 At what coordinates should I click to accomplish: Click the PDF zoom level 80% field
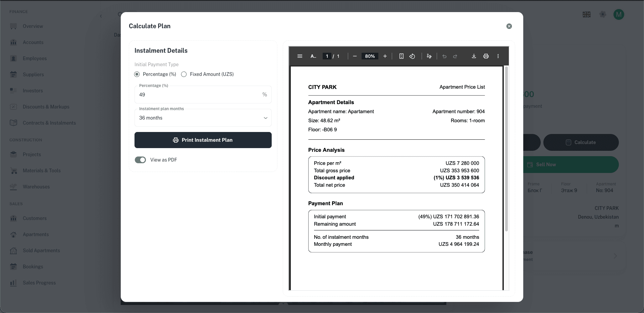(x=370, y=56)
